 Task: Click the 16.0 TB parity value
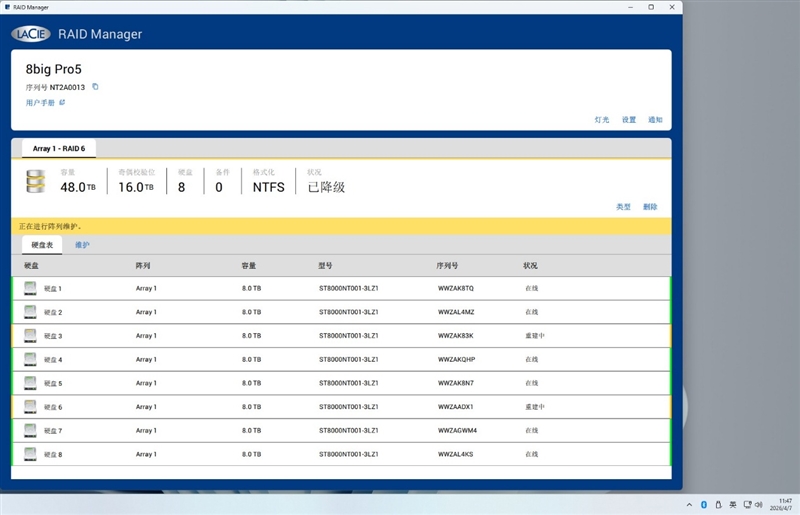point(136,187)
